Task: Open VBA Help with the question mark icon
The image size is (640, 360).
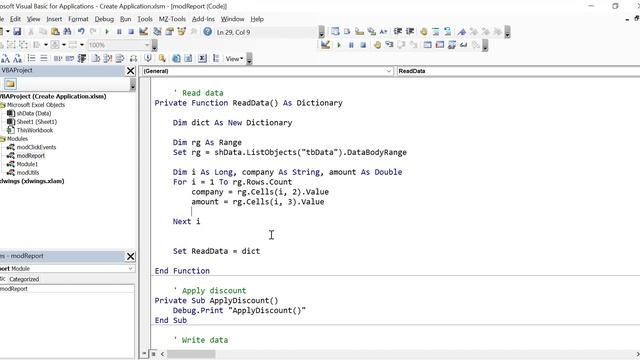Action: point(207,32)
